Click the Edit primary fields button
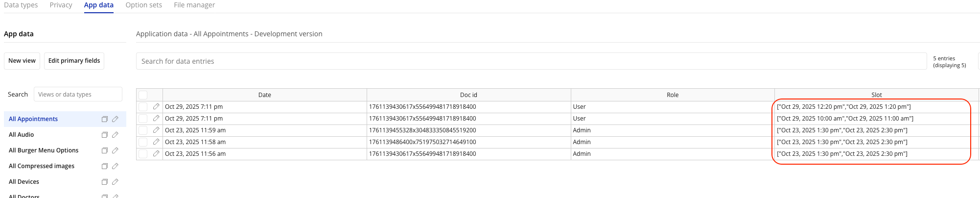Image resolution: width=980 pixels, height=198 pixels. click(x=74, y=61)
